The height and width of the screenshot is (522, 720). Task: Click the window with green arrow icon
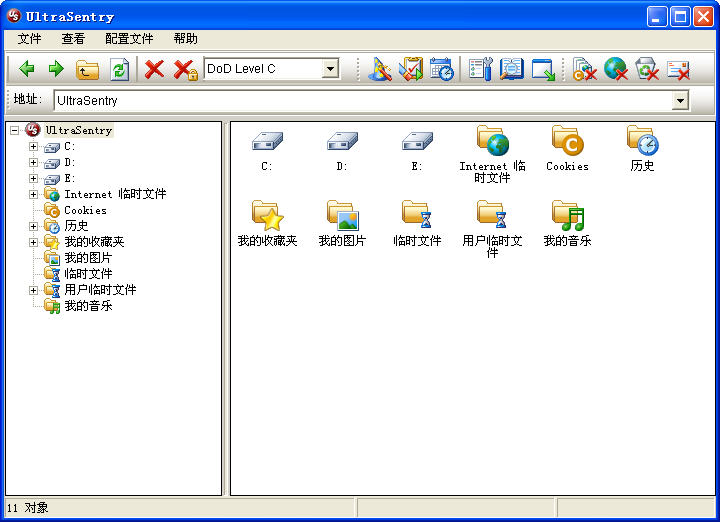[x=543, y=70]
